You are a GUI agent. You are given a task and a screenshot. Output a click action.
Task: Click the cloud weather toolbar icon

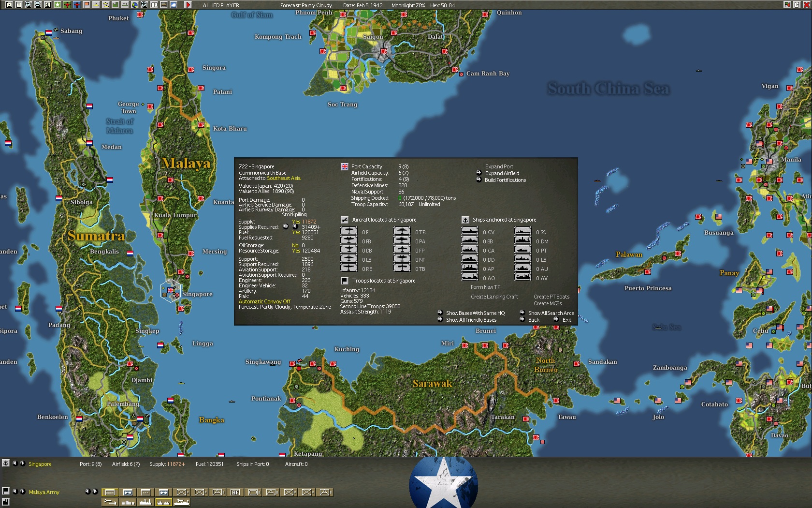tap(174, 5)
